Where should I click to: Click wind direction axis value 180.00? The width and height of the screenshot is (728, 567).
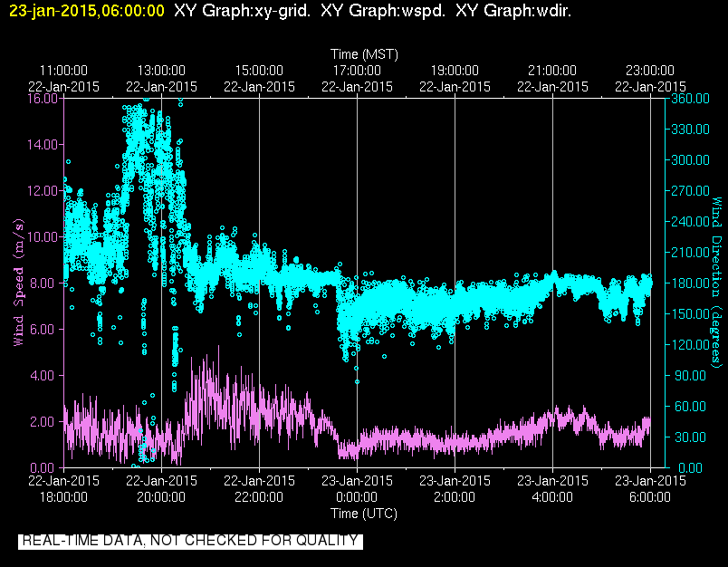[x=690, y=283]
